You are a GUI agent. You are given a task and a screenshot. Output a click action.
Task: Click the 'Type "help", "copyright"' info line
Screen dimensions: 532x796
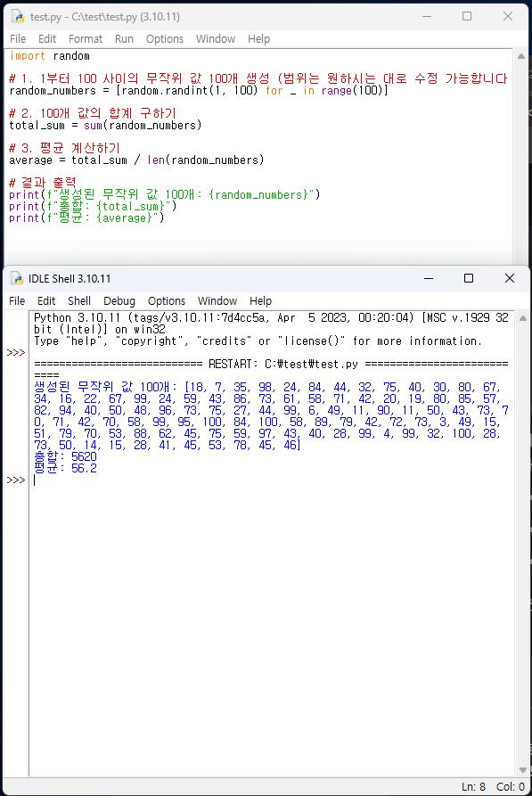(x=258, y=341)
